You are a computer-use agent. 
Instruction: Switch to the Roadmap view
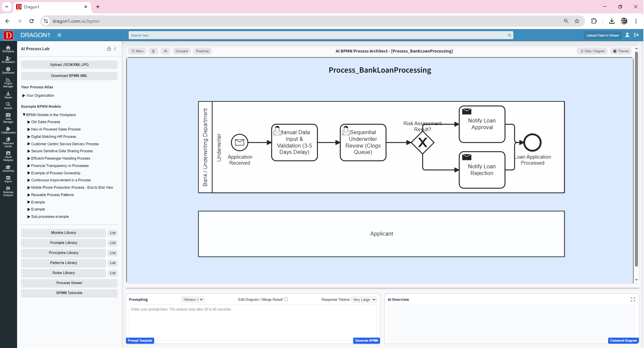[202, 51]
